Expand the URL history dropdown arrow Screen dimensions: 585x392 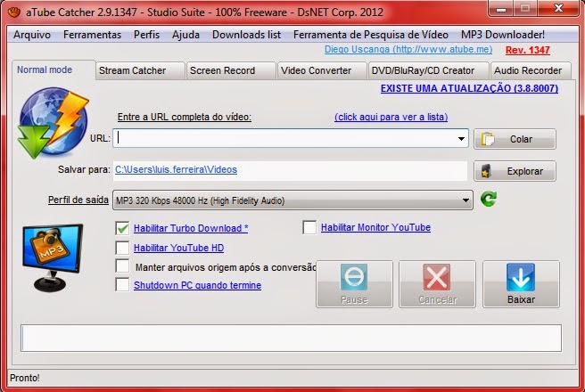(x=462, y=138)
